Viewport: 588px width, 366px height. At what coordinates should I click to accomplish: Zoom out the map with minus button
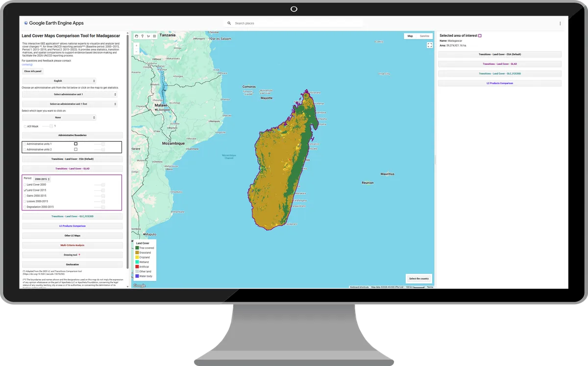point(137,52)
